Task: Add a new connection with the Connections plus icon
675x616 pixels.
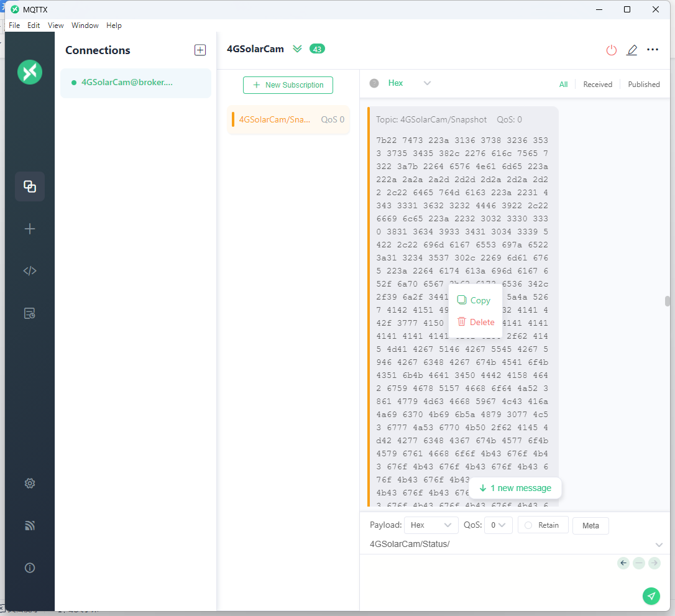Action: tap(200, 50)
